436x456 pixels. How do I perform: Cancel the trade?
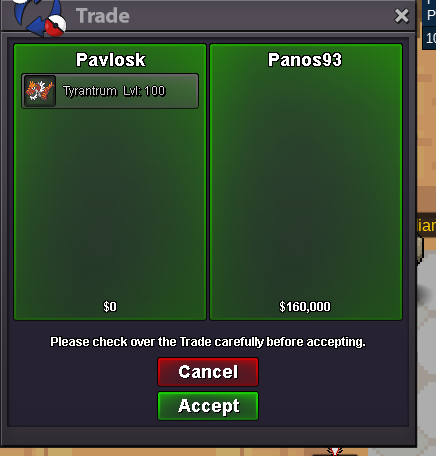208,372
